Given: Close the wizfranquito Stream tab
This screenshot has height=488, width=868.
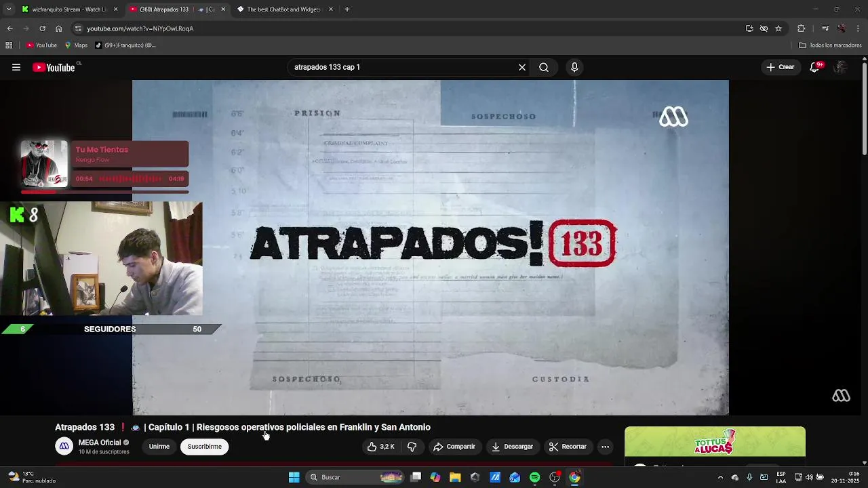Looking at the screenshot, I should point(116,9).
